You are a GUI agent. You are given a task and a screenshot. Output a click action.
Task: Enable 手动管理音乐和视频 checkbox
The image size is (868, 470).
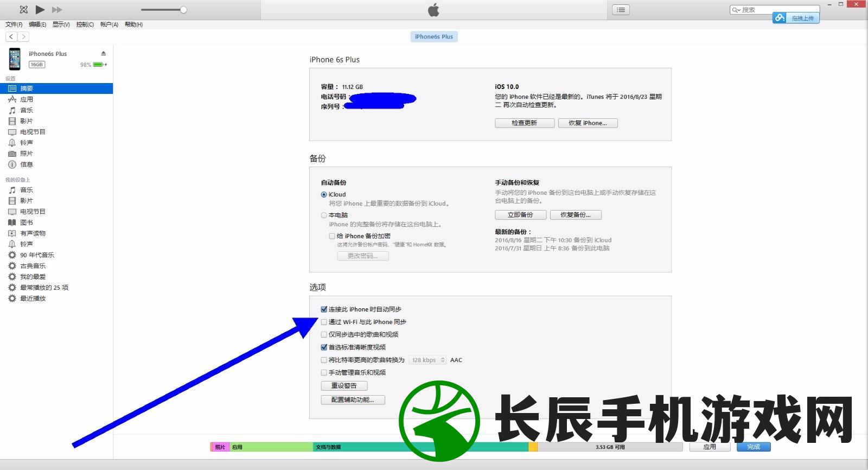pos(324,373)
